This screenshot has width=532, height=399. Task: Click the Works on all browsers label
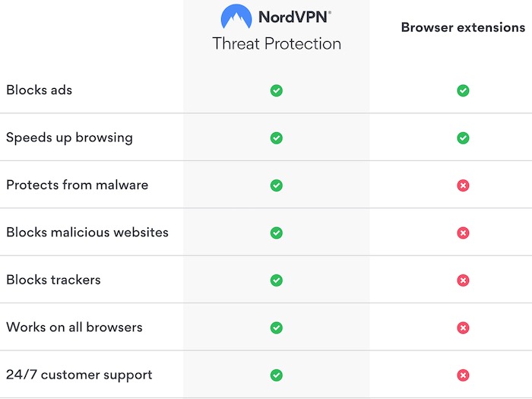(74, 328)
